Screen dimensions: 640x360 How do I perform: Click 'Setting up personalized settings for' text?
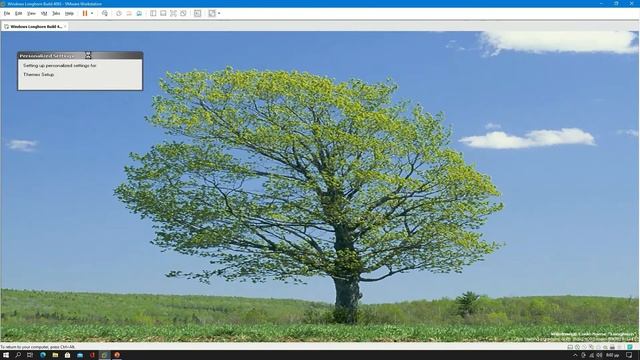60,65
